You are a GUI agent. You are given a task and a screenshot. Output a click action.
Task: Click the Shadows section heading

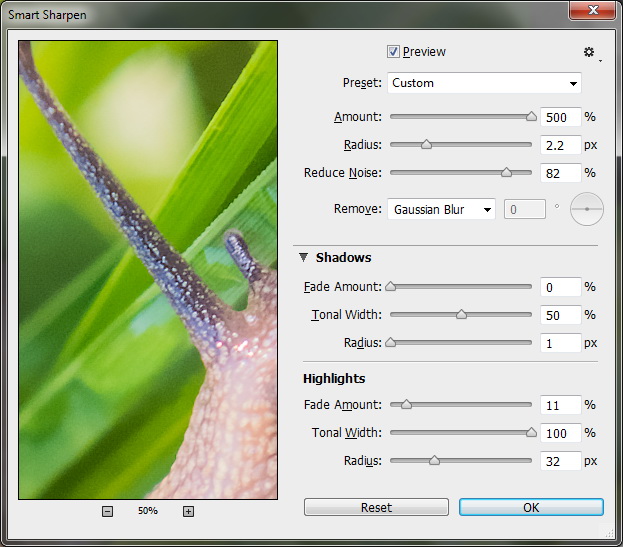tap(344, 257)
